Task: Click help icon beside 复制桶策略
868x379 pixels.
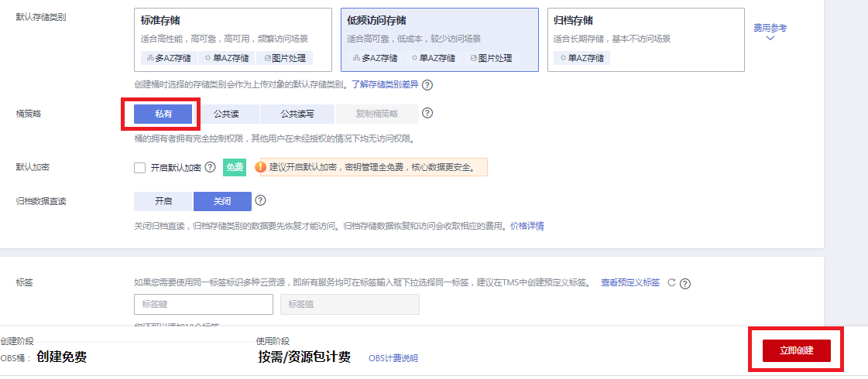Action: coord(427,113)
